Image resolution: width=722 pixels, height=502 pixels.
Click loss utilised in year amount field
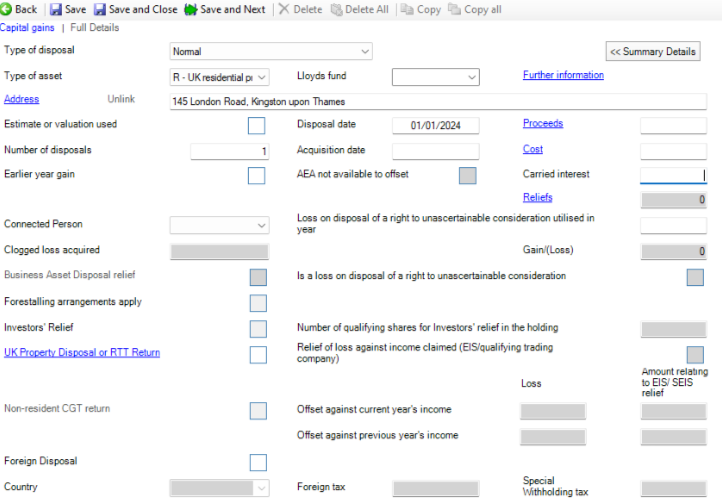pyautogui.click(x=673, y=225)
